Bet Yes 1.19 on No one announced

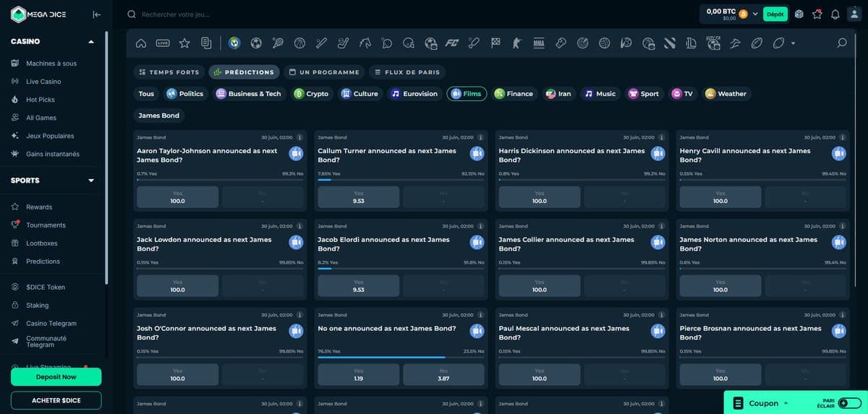pos(358,374)
